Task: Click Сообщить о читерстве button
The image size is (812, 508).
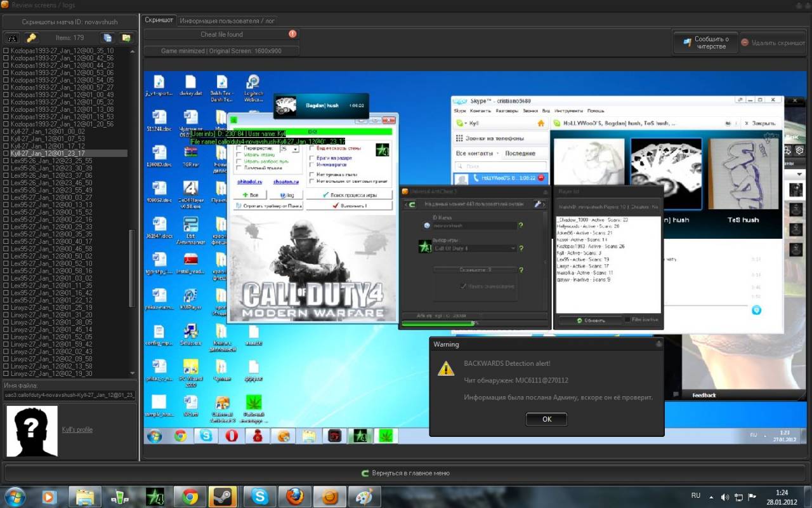Action: (705, 43)
